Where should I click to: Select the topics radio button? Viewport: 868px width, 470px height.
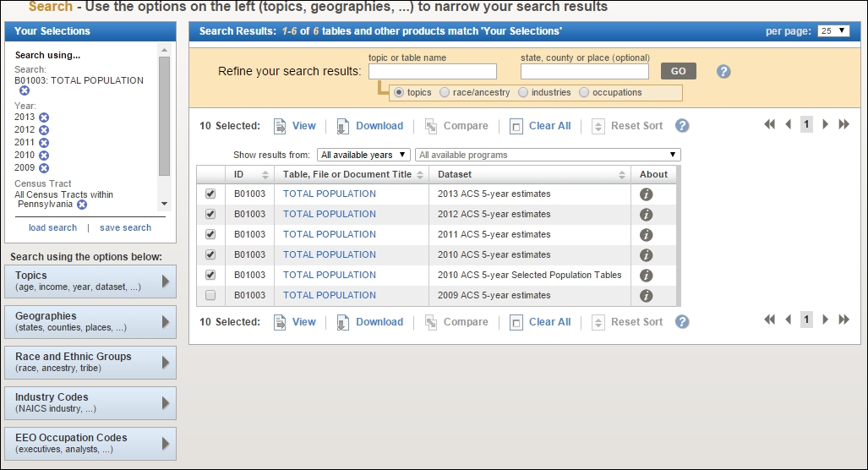(x=399, y=92)
